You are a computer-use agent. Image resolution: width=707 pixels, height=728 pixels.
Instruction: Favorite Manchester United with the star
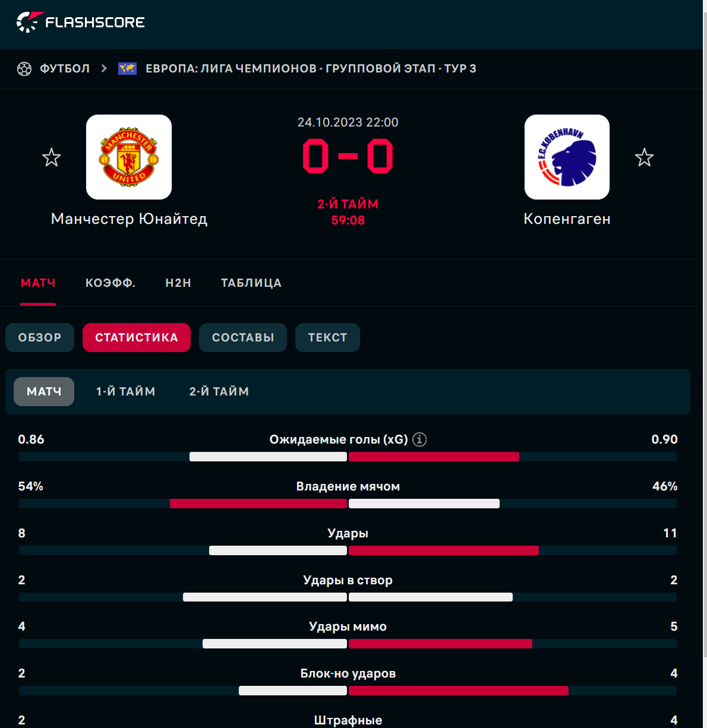[52, 157]
